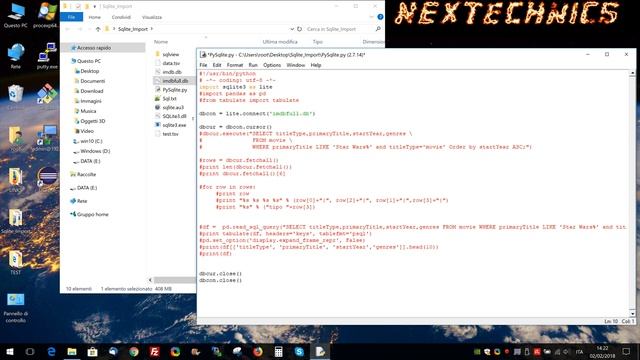
Task: Switch to the Explorer Home tab
Action: click(94, 17)
